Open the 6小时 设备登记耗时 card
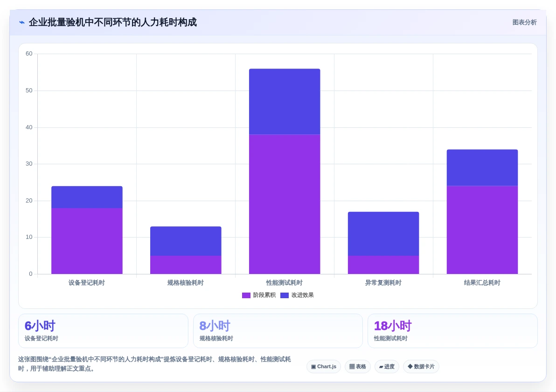 tap(103, 330)
